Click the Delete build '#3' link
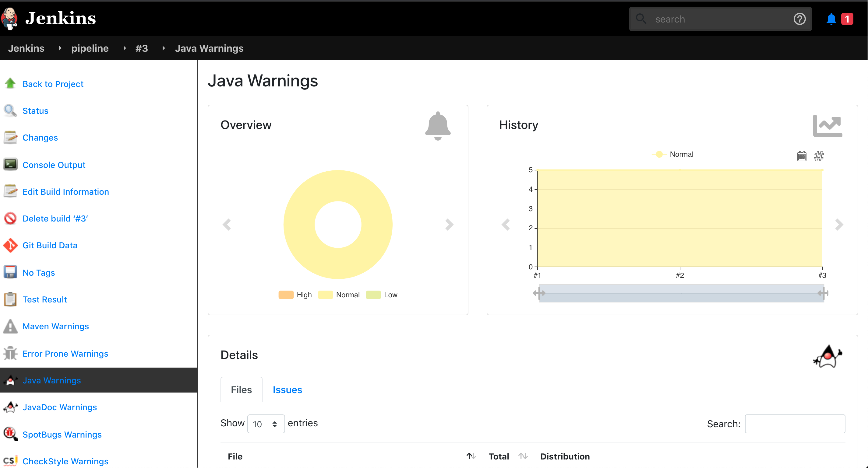This screenshot has height=468, width=868. [x=55, y=218]
